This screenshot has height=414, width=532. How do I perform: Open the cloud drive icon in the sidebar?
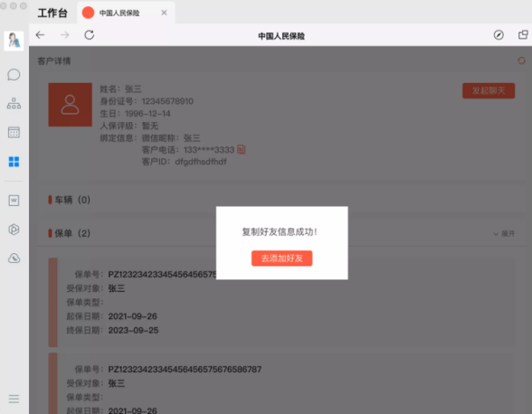(14, 259)
